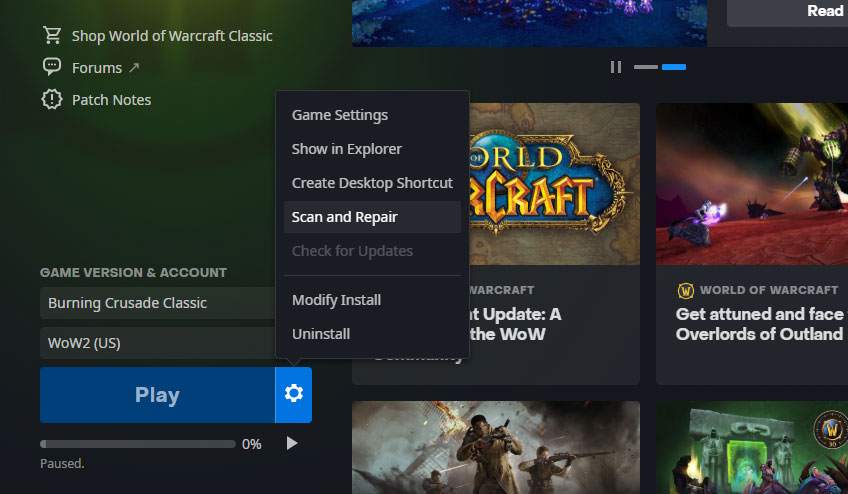Screen dimensions: 848x494
Task: Click the shopping cart icon
Action: [x=52, y=36]
